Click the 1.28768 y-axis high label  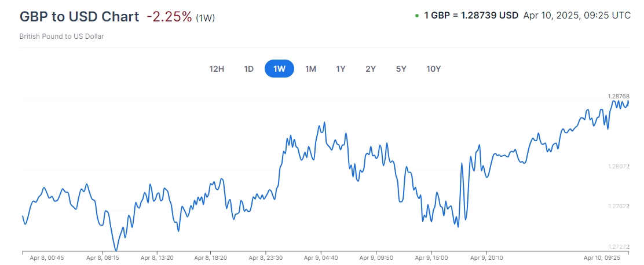618,96
